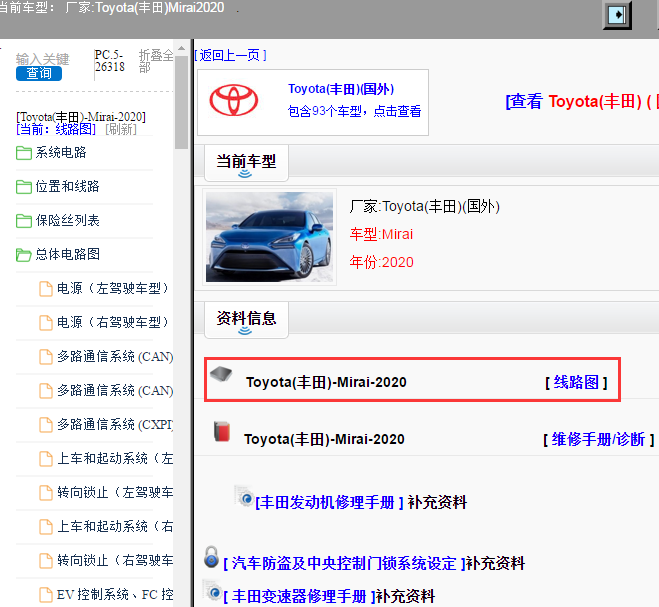Click the [Toyota(丰田)-Mirai-2020] sidebar title

point(81,117)
